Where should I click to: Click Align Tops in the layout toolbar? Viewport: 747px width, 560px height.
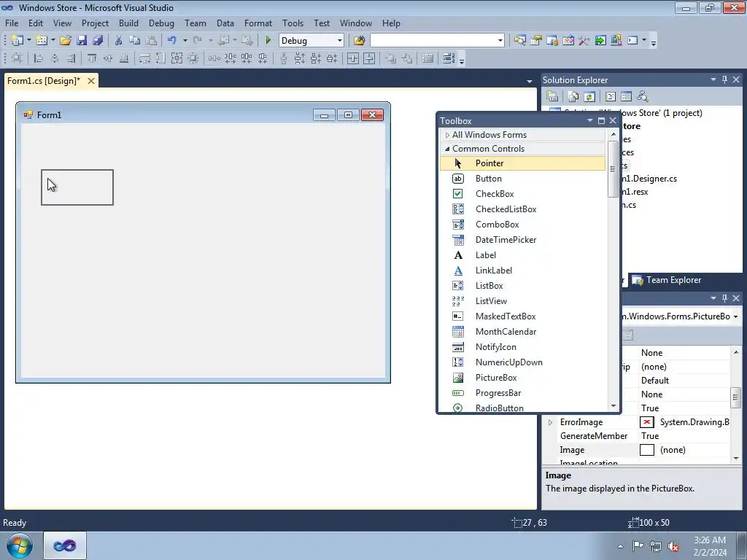tap(92, 58)
